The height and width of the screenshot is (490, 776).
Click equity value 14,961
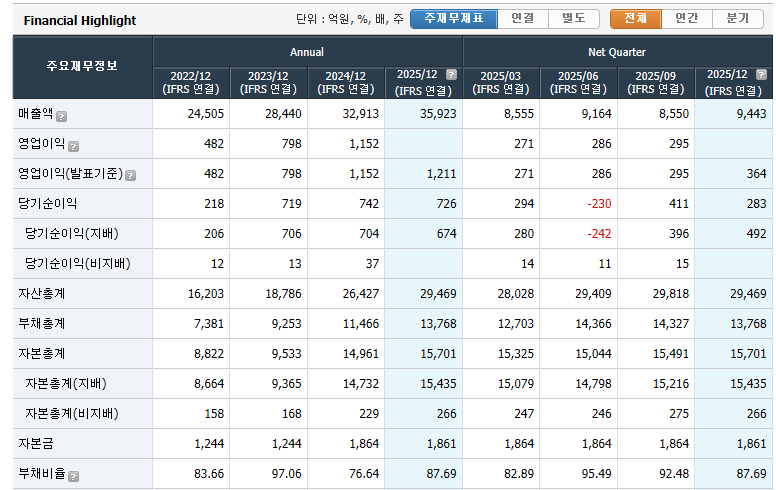point(361,354)
